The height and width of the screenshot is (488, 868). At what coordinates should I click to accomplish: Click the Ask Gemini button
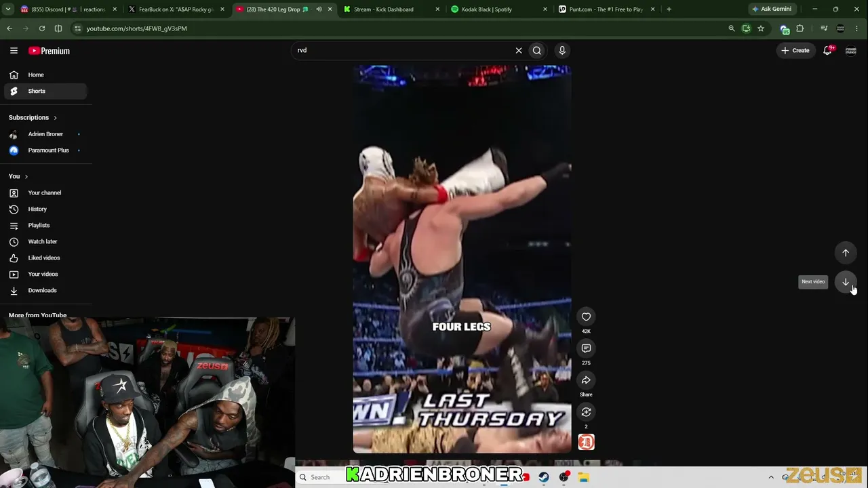771,9
